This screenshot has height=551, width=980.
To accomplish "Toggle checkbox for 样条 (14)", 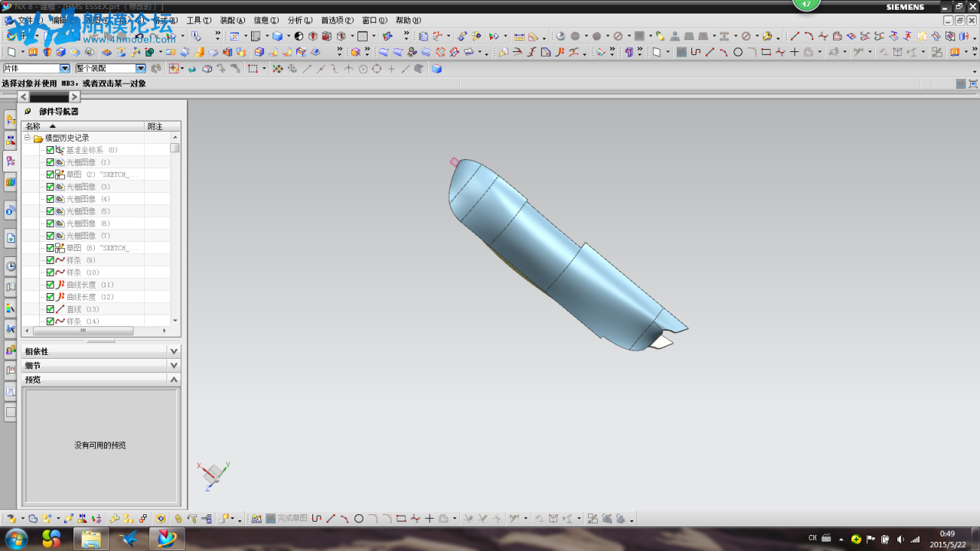I will coord(51,321).
